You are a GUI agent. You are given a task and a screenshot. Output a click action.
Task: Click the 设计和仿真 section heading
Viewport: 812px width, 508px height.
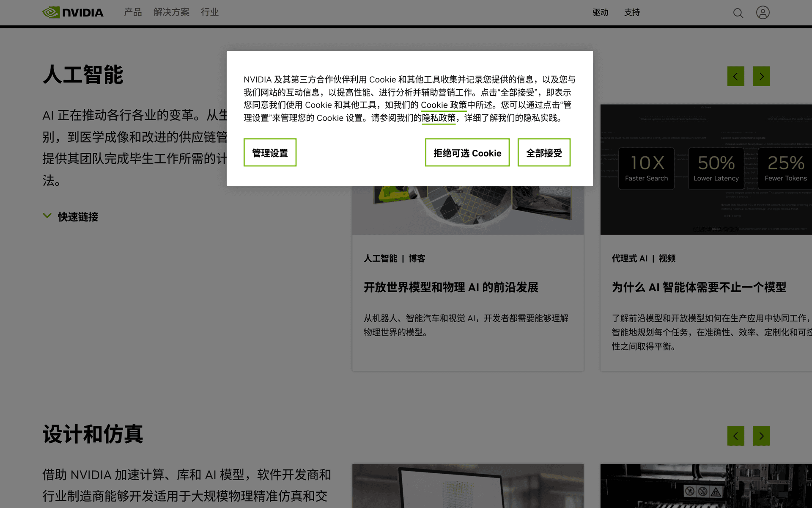point(93,434)
